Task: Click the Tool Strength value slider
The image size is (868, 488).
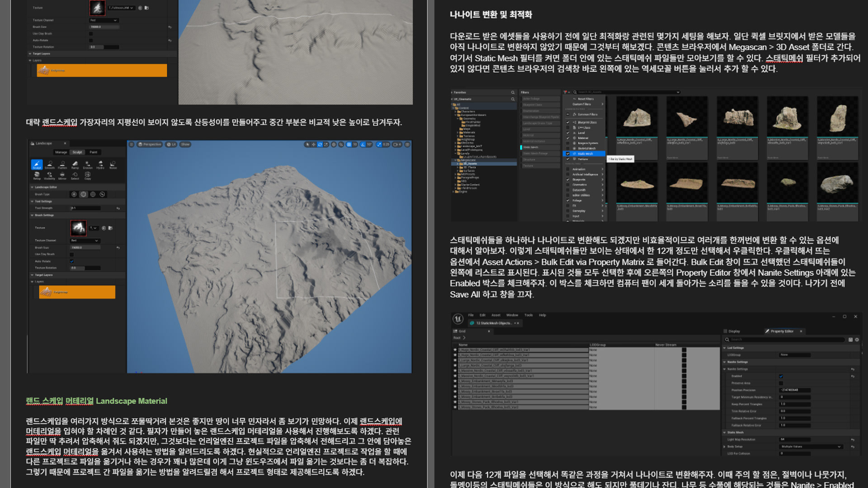Action: (86, 208)
